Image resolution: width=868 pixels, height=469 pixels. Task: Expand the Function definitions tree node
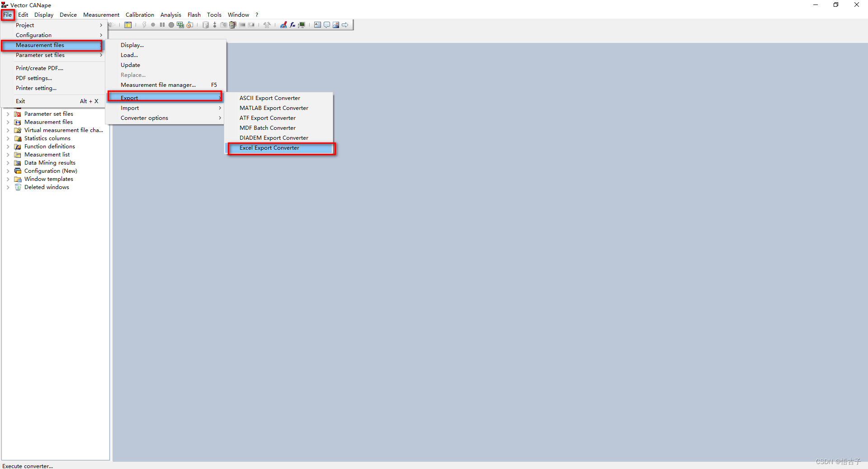[x=8, y=147]
